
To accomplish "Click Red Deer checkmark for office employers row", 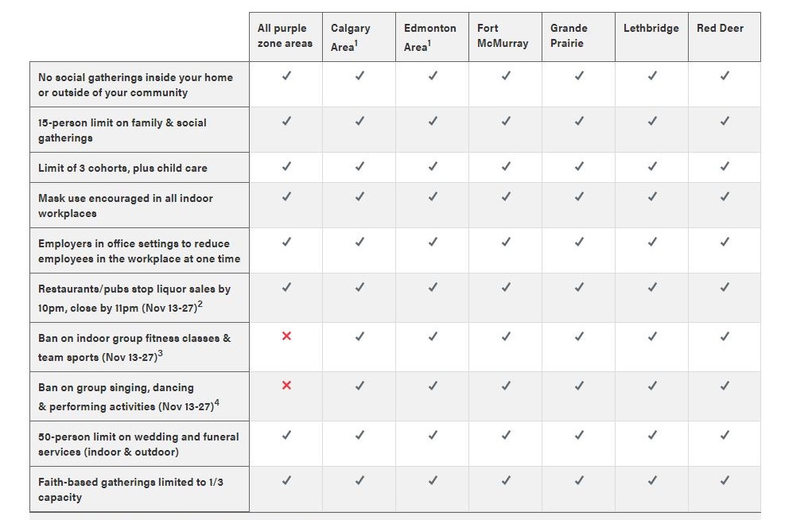I will point(725,242).
